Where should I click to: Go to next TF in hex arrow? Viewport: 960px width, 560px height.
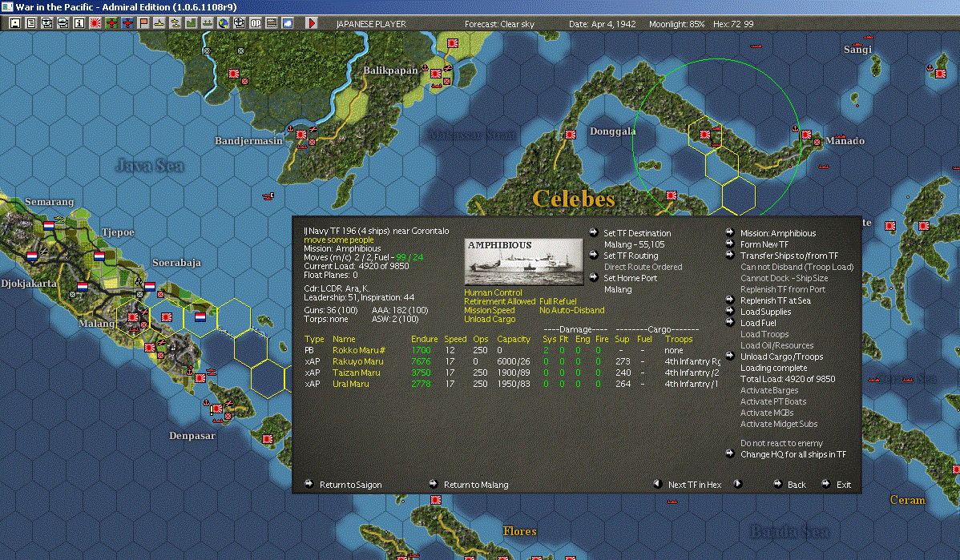(738, 484)
